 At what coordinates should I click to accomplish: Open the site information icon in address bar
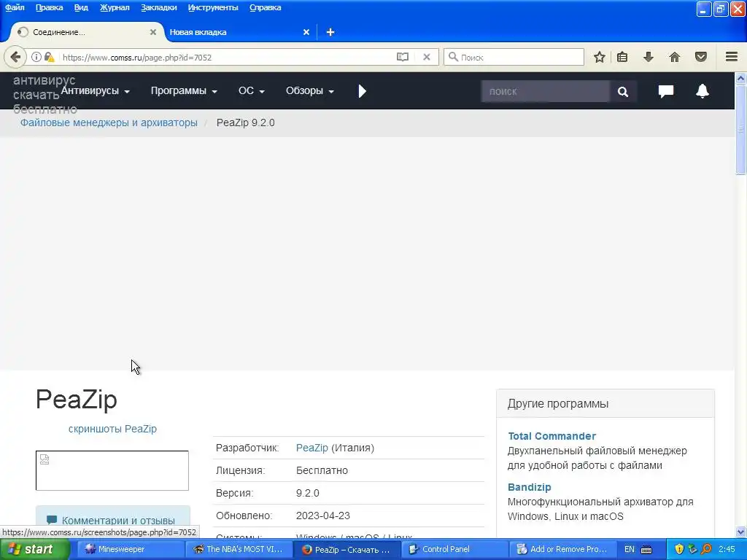click(x=36, y=57)
